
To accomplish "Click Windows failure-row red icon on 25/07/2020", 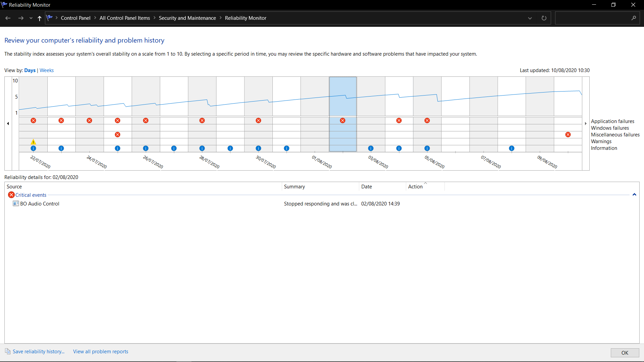I will click(x=117, y=134).
